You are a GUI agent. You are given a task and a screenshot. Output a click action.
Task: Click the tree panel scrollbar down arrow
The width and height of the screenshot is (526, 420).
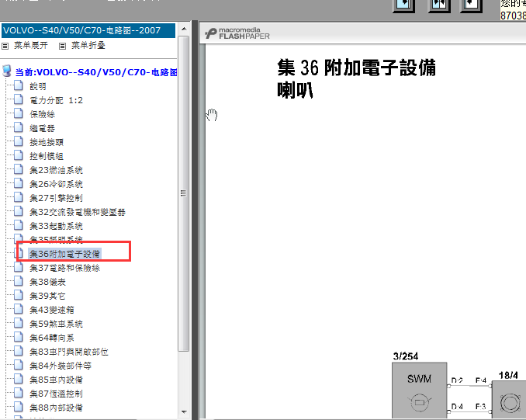tap(184, 412)
